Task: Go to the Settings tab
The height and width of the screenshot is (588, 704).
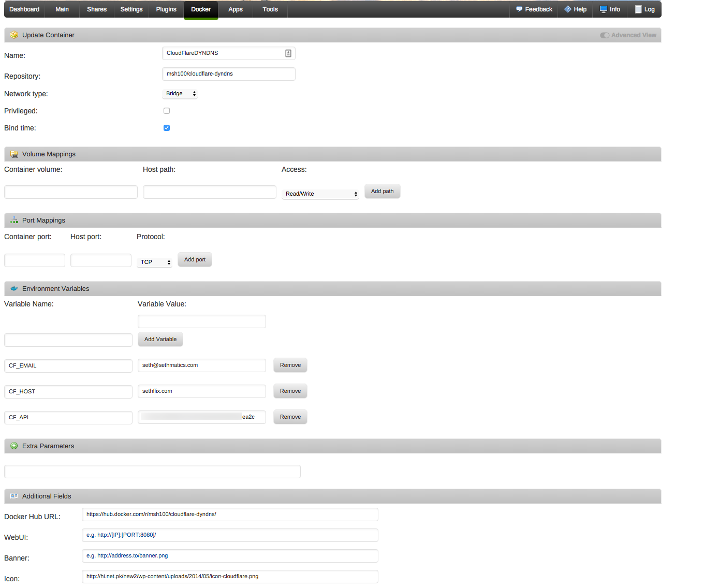Action: (131, 9)
